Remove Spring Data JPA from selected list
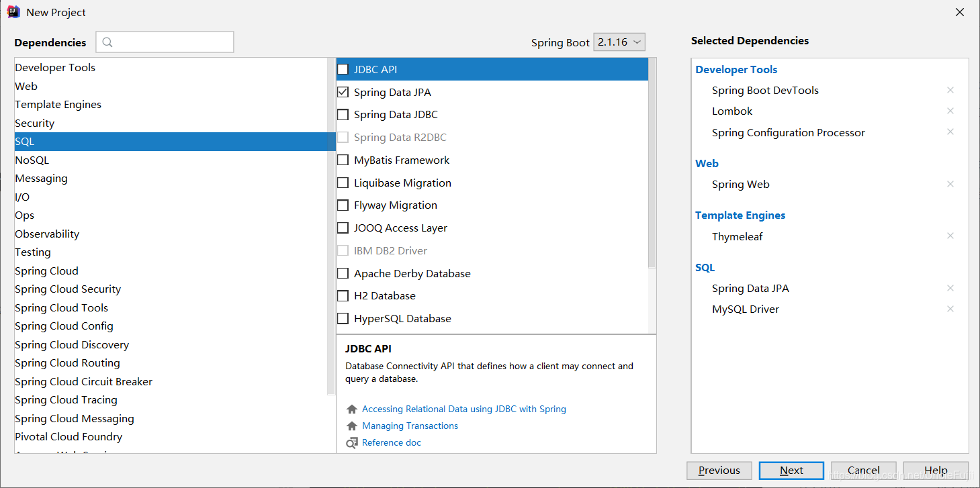The width and height of the screenshot is (980, 488). point(950,288)
